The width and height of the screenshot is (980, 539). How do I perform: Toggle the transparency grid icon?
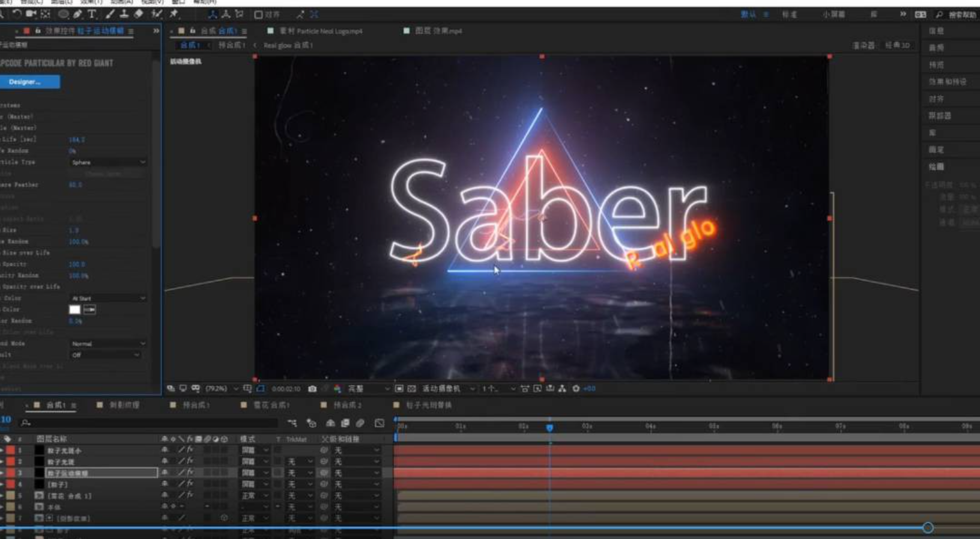[x=412, y=389]
